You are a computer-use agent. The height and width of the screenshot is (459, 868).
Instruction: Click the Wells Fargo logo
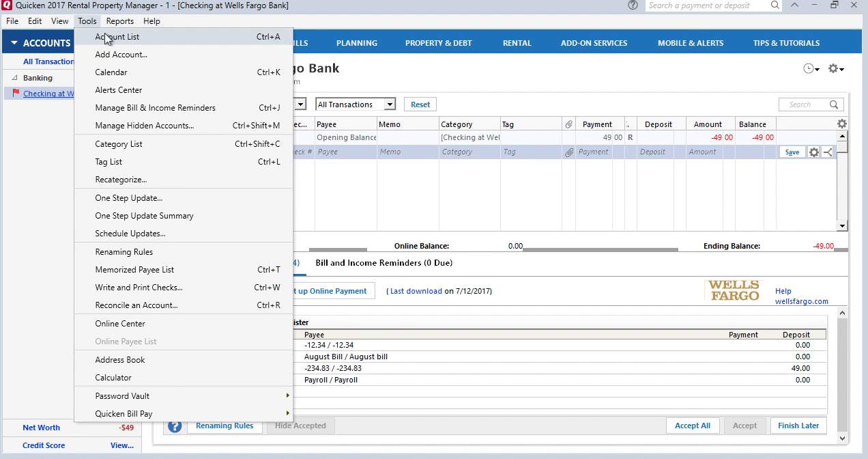tap(734, 290)
